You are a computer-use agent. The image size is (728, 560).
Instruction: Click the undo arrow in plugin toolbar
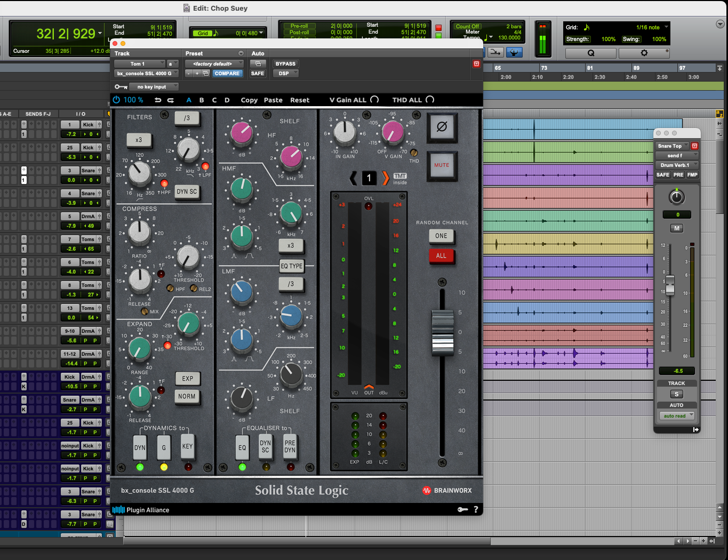click(x=158, y=100)
